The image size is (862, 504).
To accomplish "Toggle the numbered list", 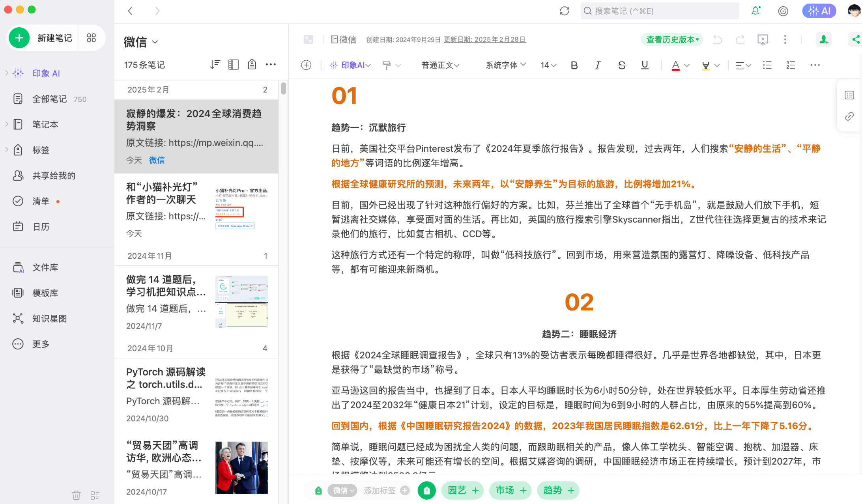I will [791, 65].
